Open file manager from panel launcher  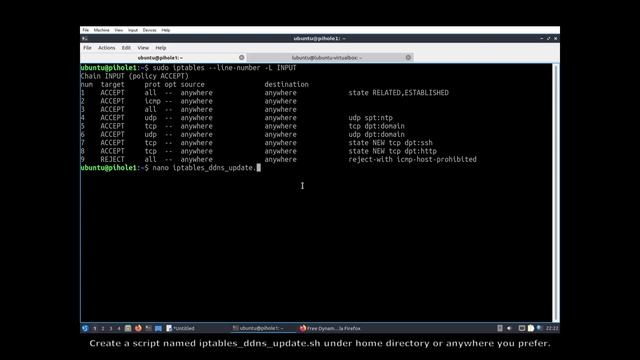128,328
